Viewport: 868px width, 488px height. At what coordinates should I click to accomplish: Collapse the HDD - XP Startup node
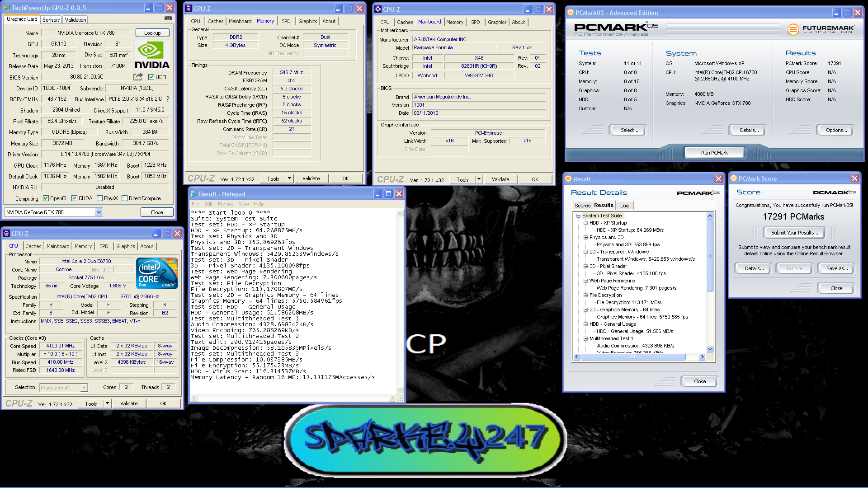click(585, 223)
